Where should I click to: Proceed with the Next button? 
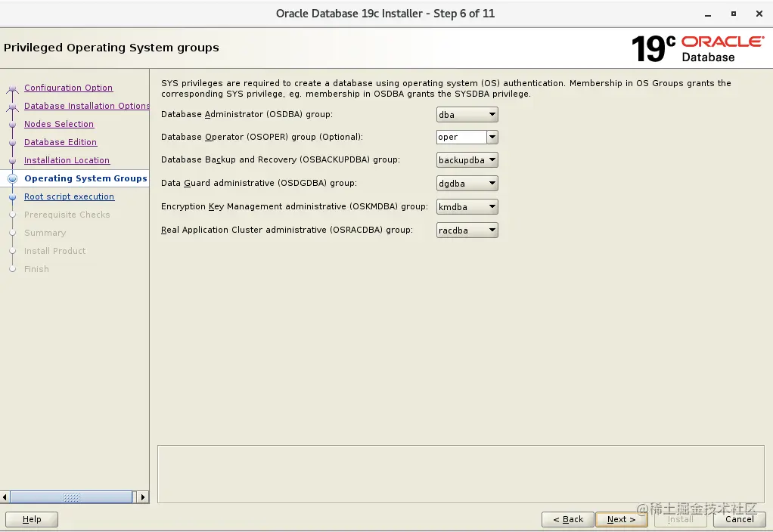click(621, 519)
